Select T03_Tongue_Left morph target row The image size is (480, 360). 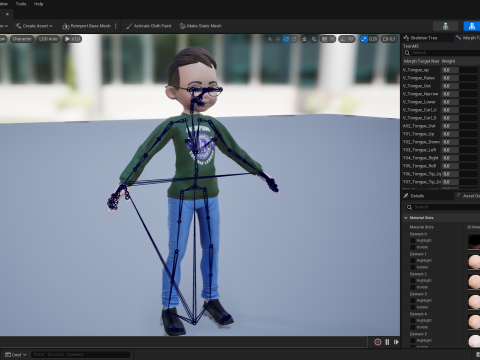pos(441,150)
